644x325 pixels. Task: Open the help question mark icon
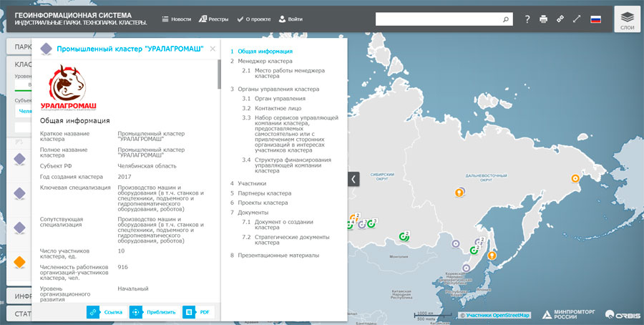[x=527, y=19]
